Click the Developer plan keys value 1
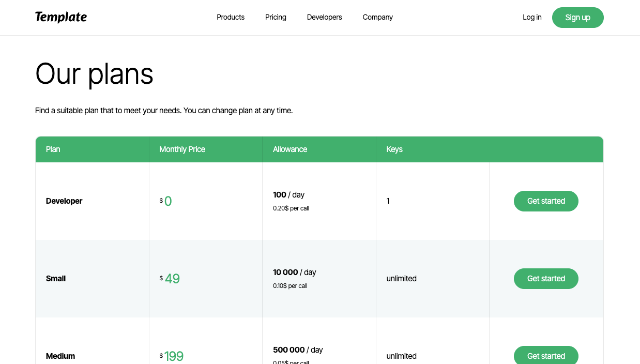The width and height of the screenshot is (640, 364). coord(388,201)
